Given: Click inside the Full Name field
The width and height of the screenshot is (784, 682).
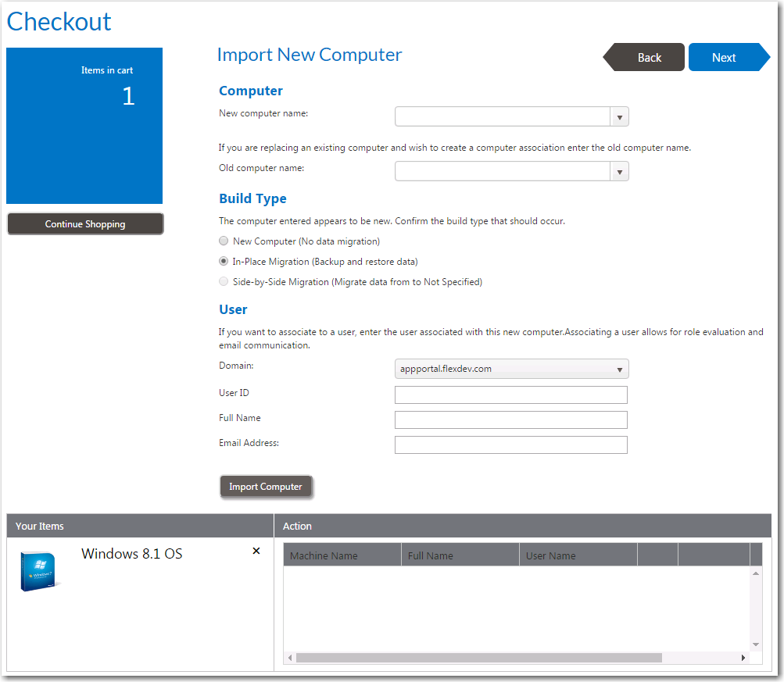Looking at the screenshot, I should coord(510,420).
